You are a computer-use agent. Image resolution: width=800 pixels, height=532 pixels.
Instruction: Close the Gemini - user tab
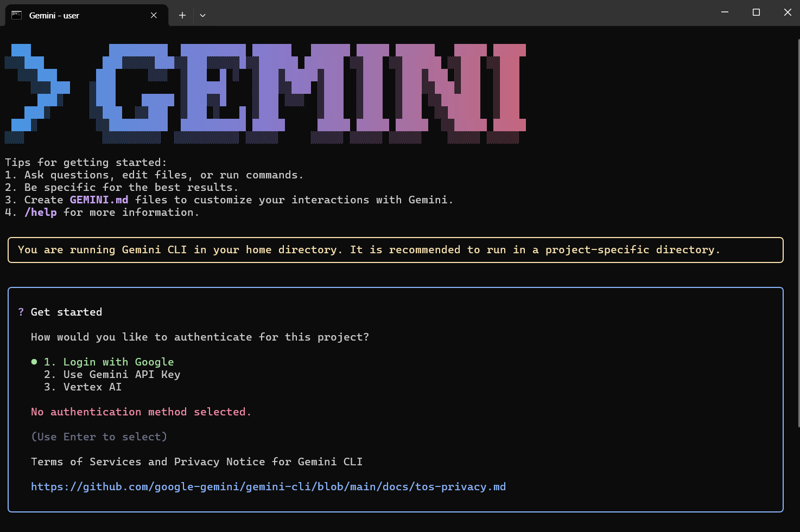pyautogui.click(x=154, y=15)
